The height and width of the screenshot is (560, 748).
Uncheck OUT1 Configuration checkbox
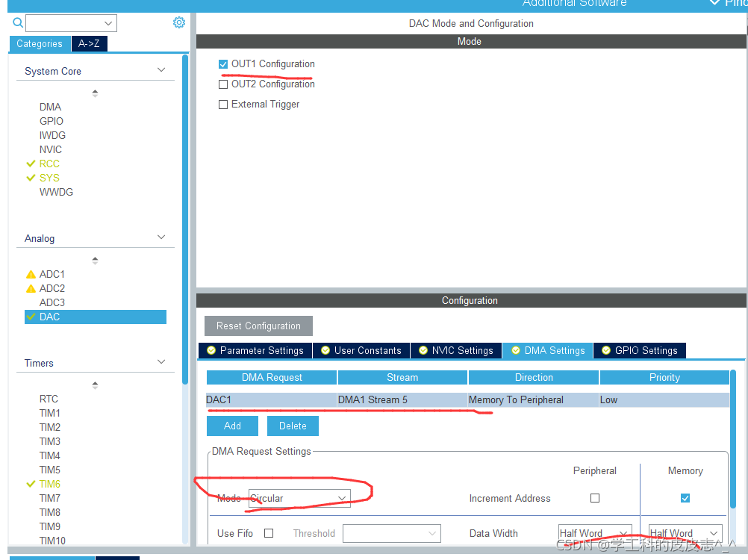point(222,64)
